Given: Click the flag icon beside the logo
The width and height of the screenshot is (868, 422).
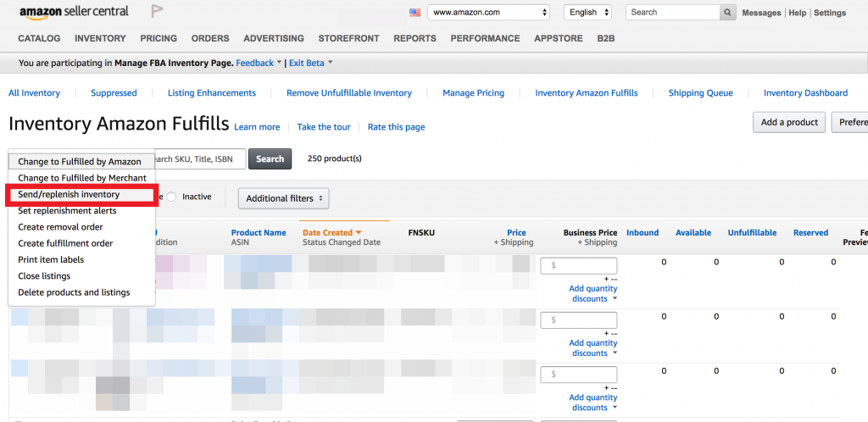Looking at the screenshot, I should 157,11.
